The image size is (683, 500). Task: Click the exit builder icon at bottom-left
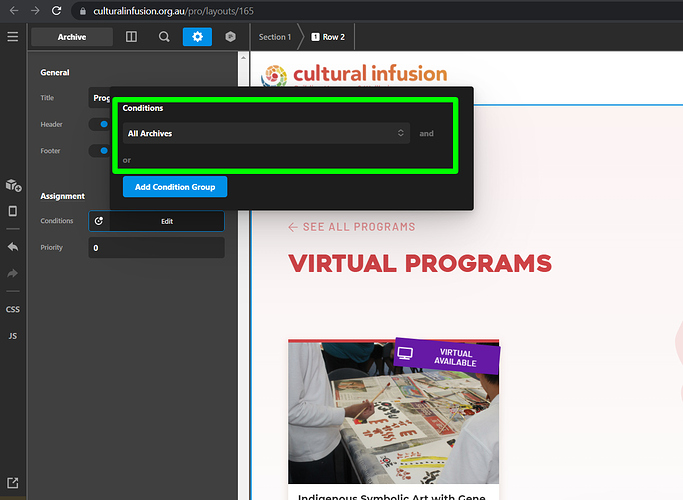click(13, 484)
